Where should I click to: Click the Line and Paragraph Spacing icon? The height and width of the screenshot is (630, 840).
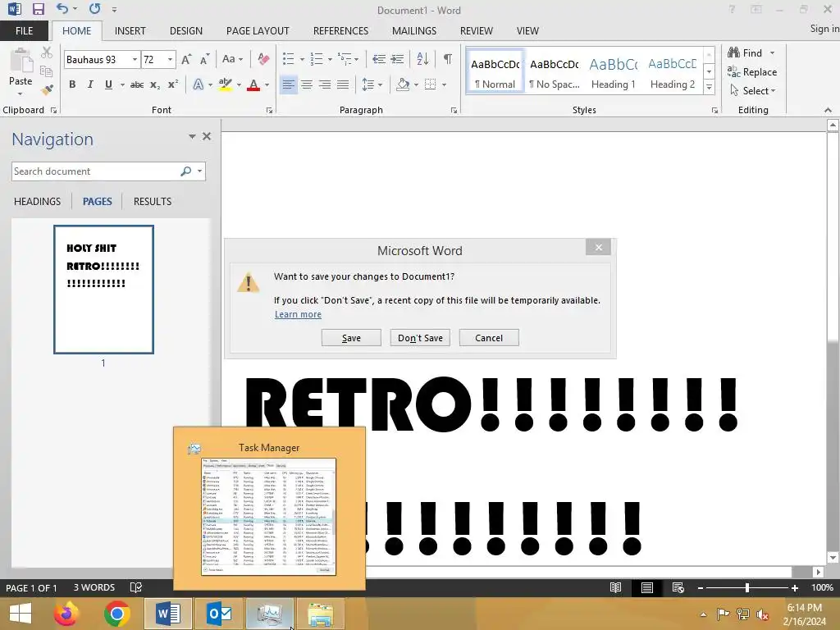tap(368, 84)
